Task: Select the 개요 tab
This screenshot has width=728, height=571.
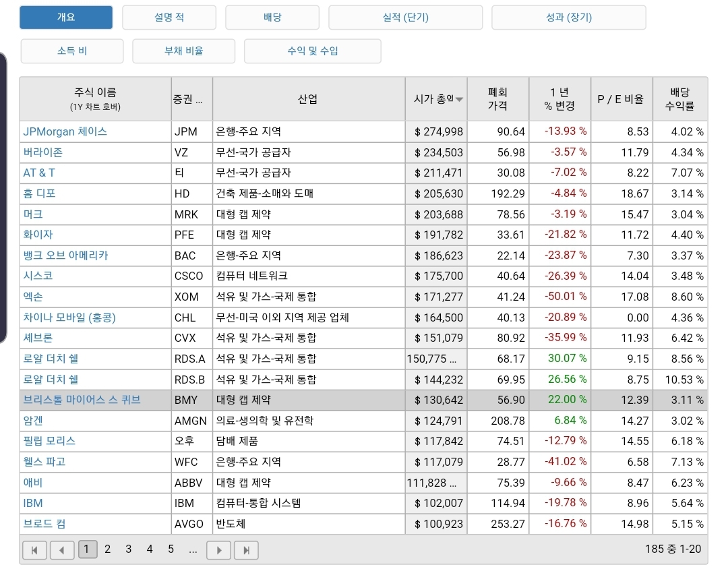Action: tap(66, 17)
